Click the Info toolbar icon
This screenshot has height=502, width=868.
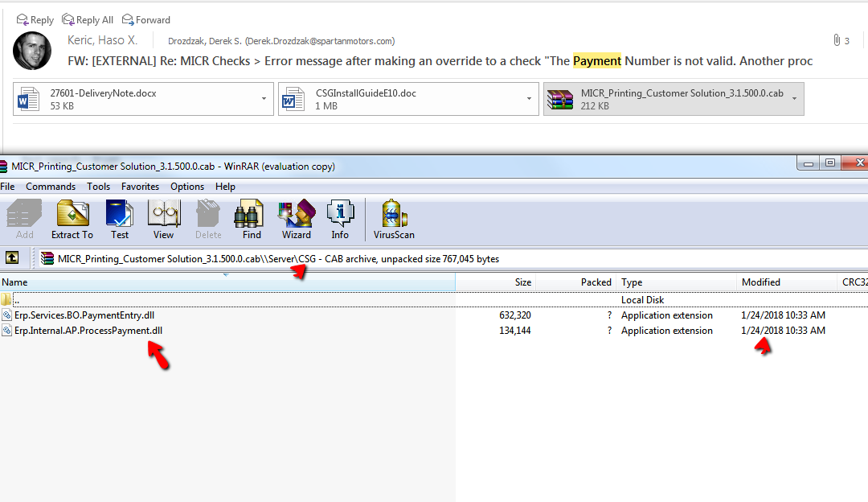(x=340, y=220)
